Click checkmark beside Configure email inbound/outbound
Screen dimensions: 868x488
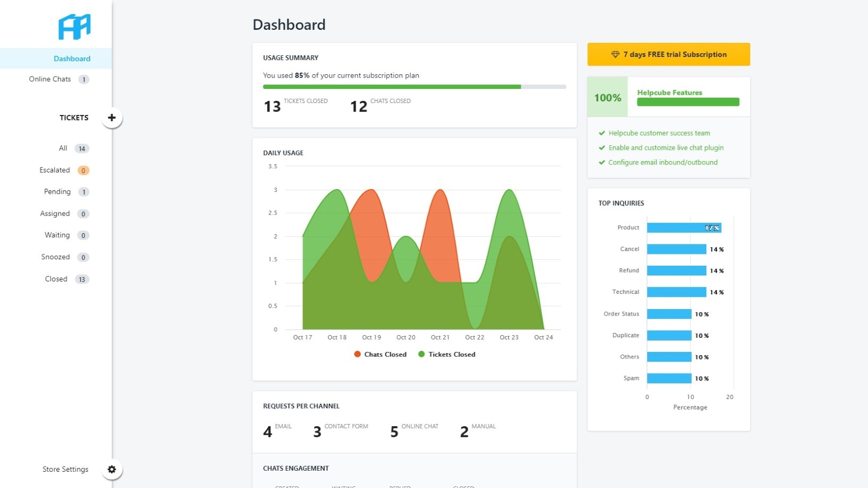tap(602, 162)
